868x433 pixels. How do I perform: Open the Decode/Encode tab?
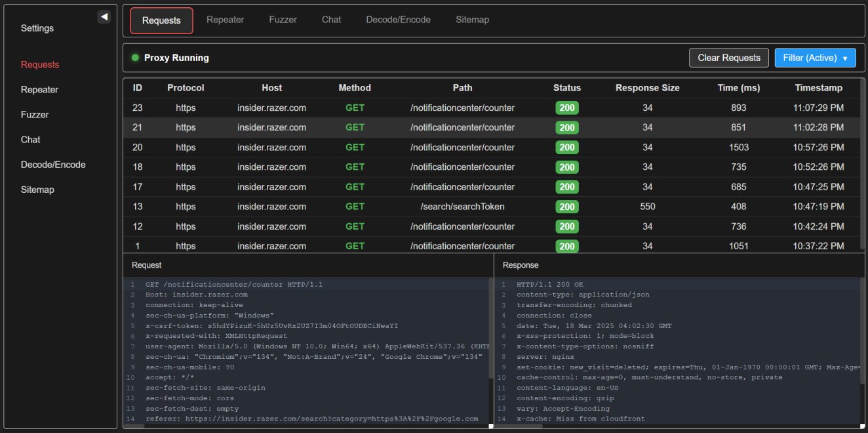pos(398,20)
